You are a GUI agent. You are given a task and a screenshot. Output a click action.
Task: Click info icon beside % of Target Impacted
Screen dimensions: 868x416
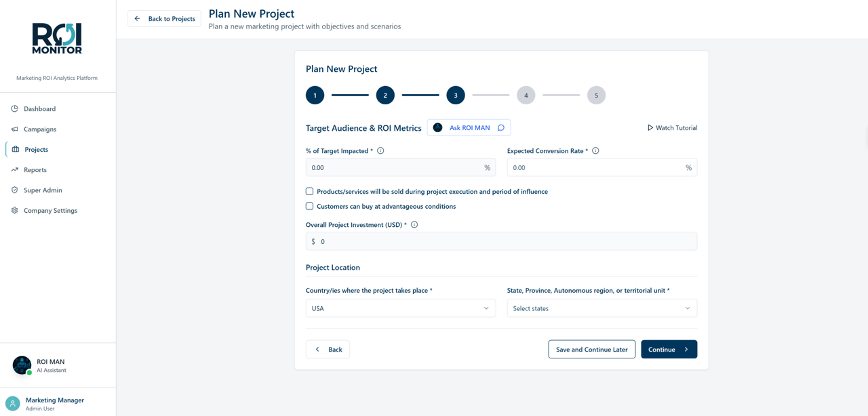pyautogui.click(x=380, y=151)
